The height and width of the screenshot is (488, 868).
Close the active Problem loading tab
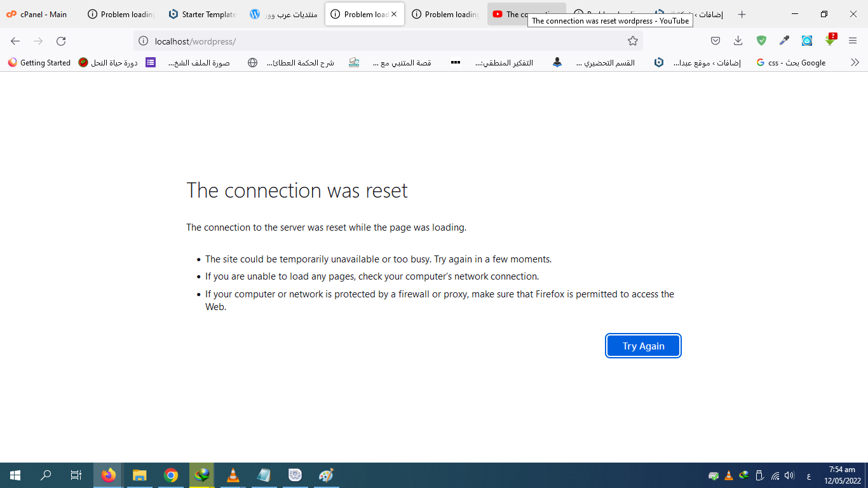[x=394, y=14]
